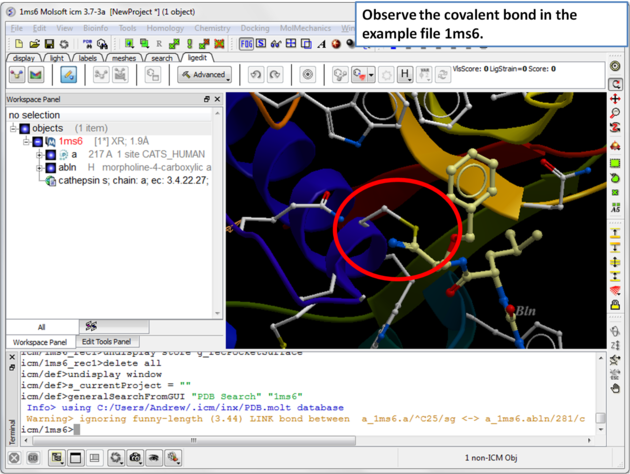Image resolution: width=630 pixels, height=474 pixels.
Task: Select the translation (move) tool in right toolbar
Action: (616, 100)
